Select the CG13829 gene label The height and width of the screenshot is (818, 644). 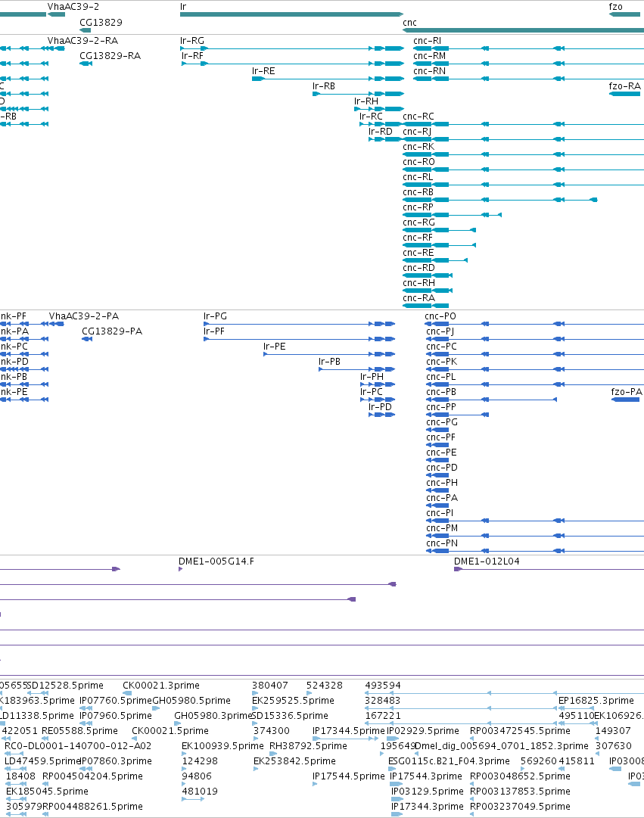coord(101,23)
